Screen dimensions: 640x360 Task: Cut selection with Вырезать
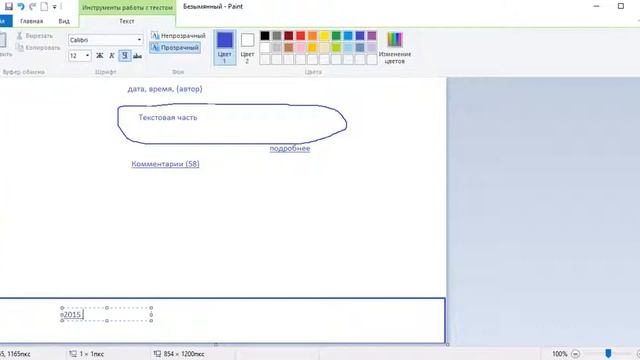coord(35,36)
